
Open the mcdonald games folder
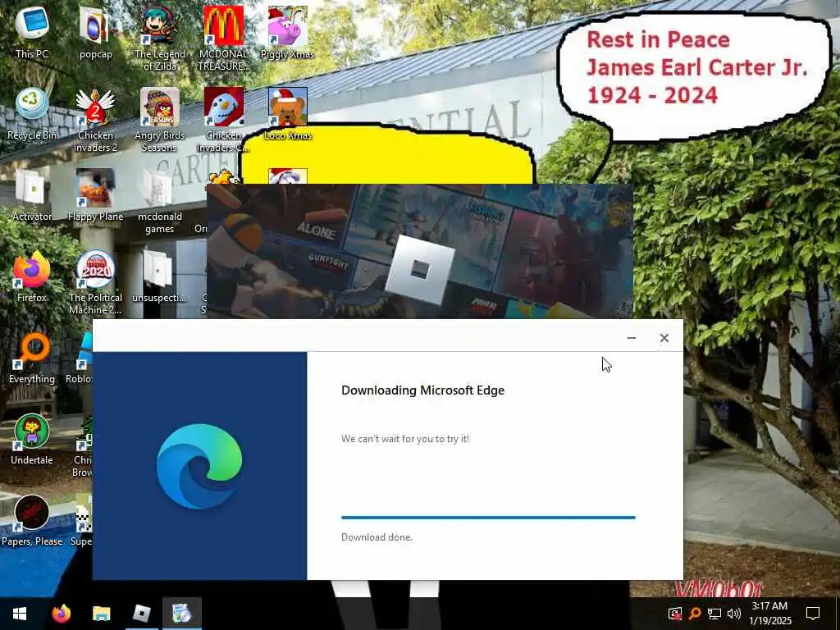pos(159,202)
